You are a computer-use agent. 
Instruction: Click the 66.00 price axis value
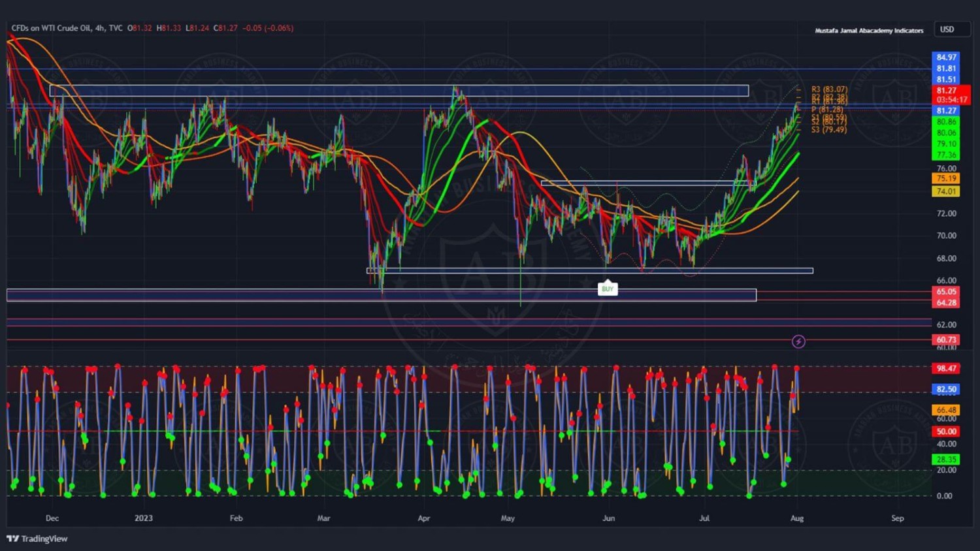946,281
